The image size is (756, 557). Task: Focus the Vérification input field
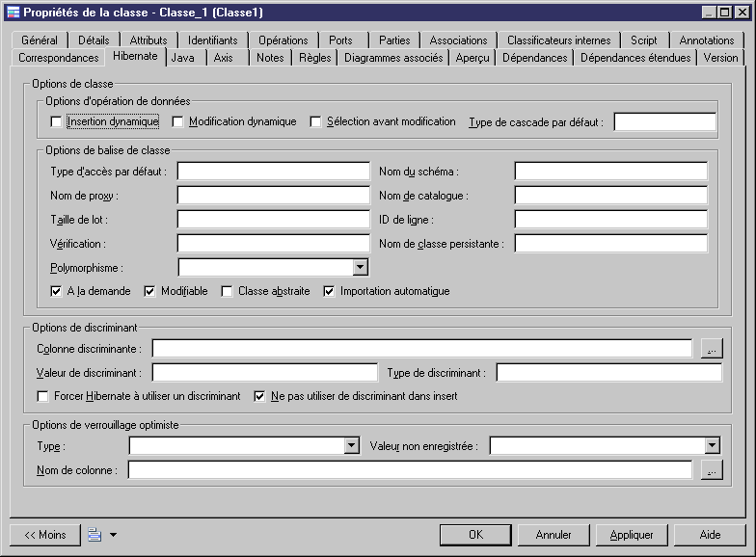(274, 243)
